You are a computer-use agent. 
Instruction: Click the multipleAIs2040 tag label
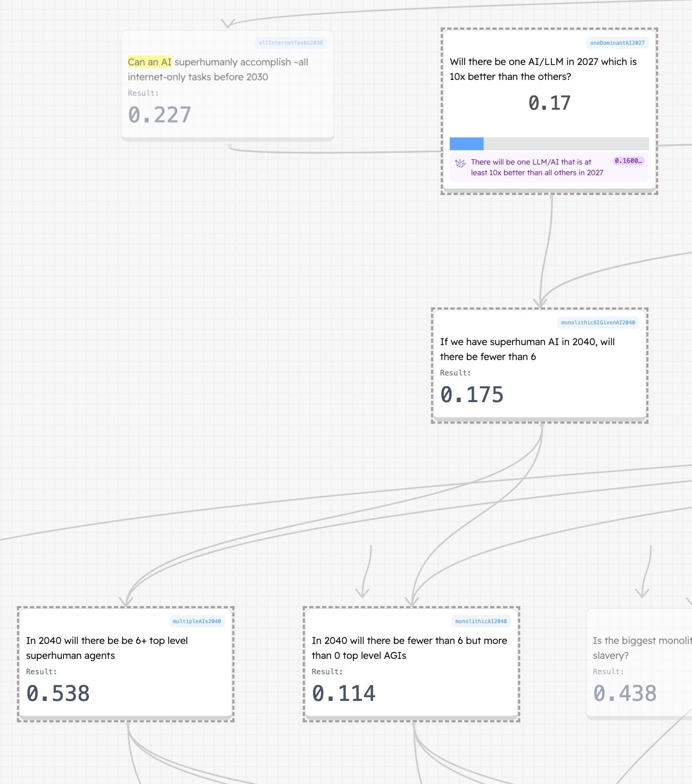(x=196, y=622)
